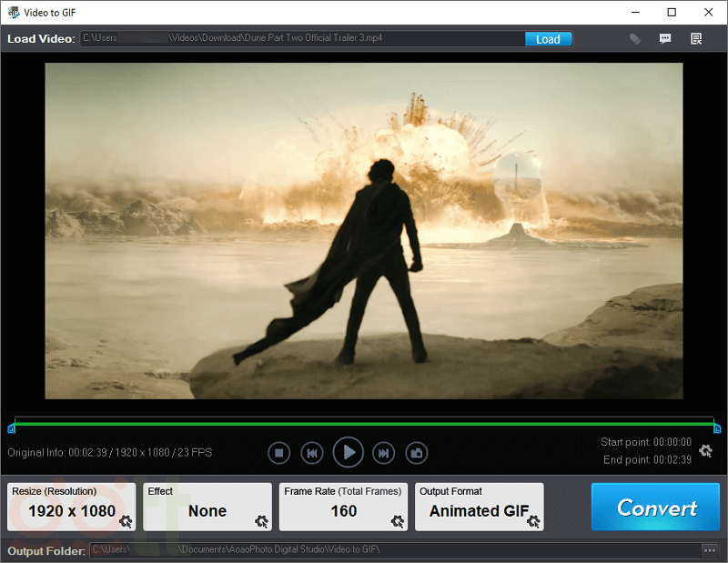Image resolution: width=728 pixels, height=563 pixels.
Task: Capture a snapshot with the camera icon
Action: click(x=417, y=452)
